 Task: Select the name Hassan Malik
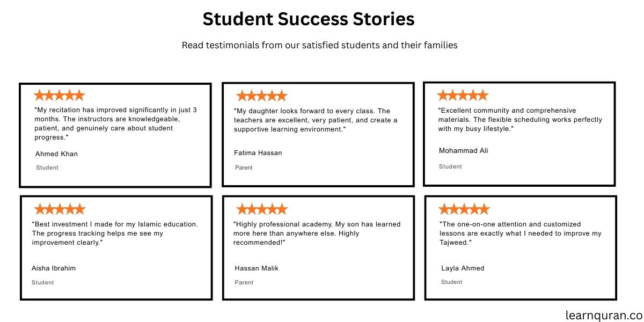point(257,268)
